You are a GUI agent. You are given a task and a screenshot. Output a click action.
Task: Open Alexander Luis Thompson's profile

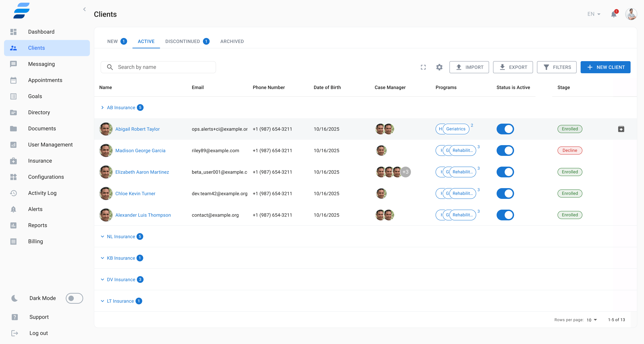click(143, 215)
